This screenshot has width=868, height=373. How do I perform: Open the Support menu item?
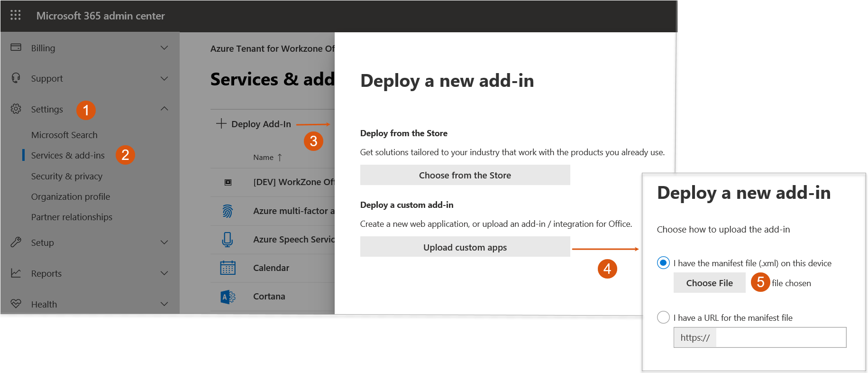[x=47, y=78]
